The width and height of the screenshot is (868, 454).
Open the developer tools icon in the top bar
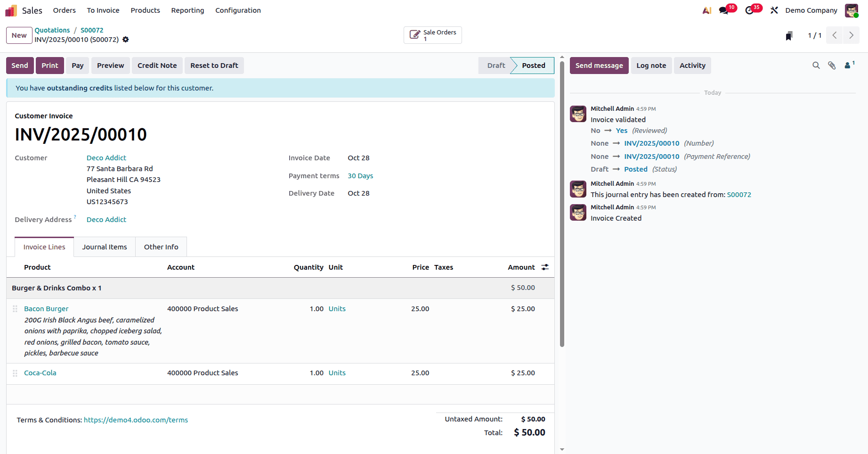point(774,10)
